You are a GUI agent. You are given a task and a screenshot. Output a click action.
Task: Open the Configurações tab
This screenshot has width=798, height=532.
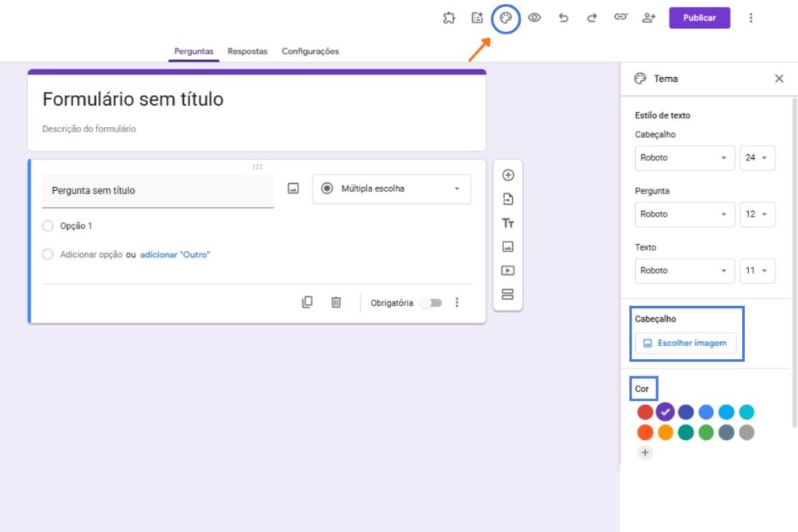[x=309, y=51]
